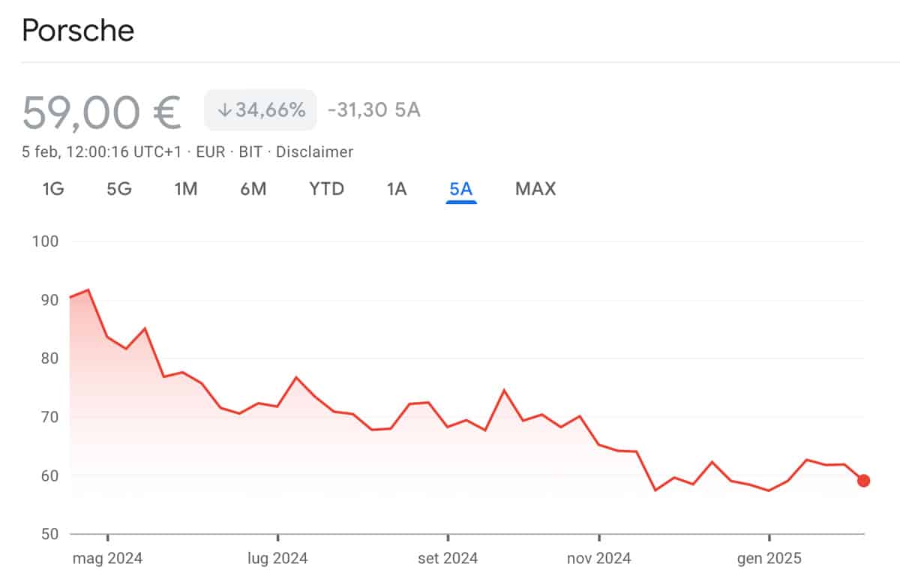This screenshot has height=588, width=900.
Task: Select the 1G time range tab
Action: [52, 189]
